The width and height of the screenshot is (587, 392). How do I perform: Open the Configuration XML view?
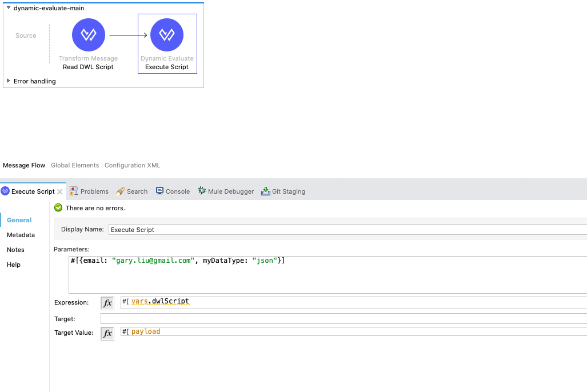pos(132,165)
